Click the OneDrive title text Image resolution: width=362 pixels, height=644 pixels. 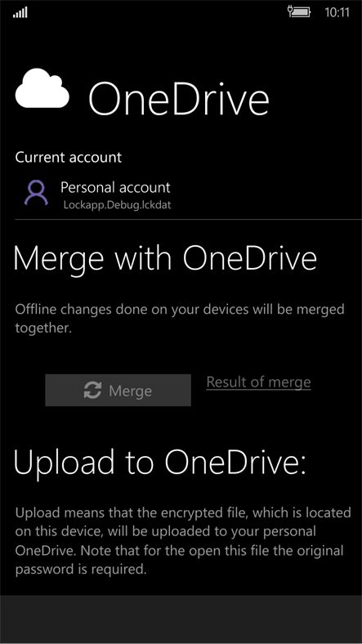178,99
